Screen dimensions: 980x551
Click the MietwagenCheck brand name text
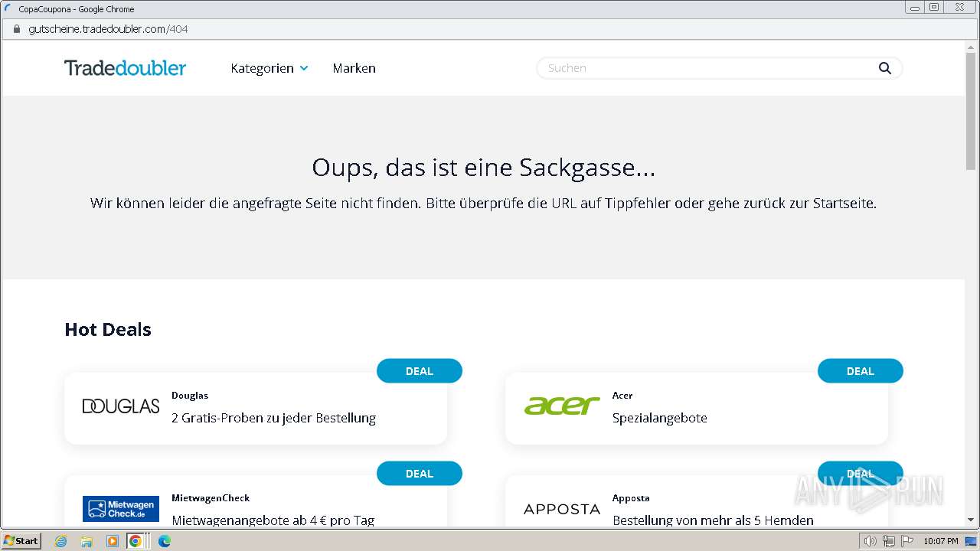211,498
